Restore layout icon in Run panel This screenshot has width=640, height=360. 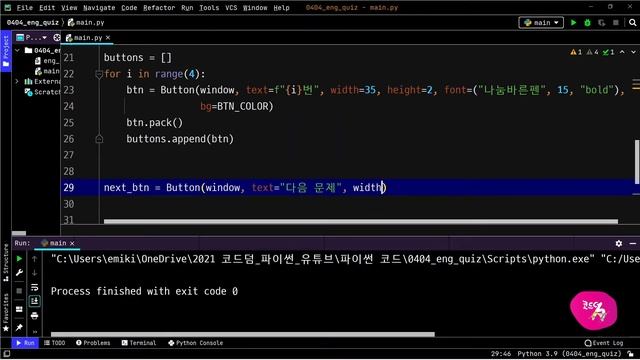19,309
